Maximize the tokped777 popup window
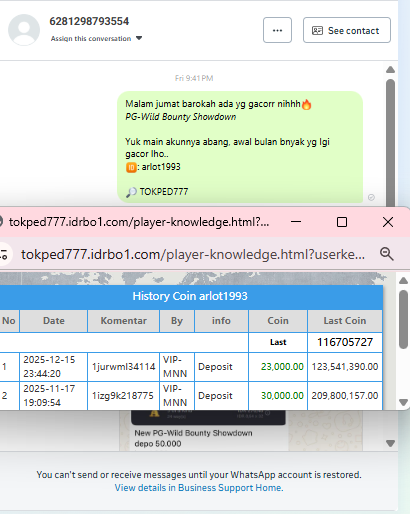 coord(342,222)
